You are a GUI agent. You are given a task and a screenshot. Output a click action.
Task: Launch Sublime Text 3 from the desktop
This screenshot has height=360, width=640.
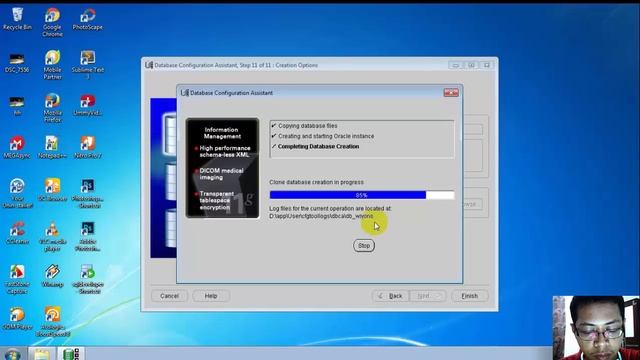[87, 65]
